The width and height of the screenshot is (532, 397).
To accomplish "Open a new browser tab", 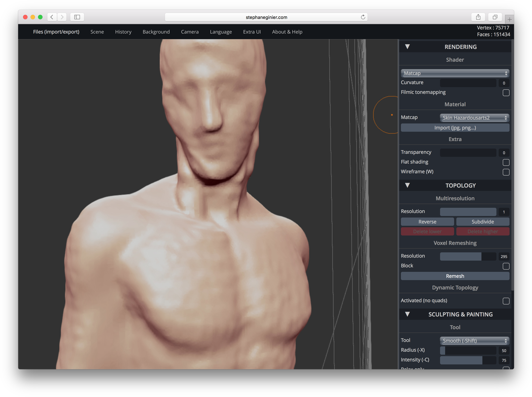I will (509, 19).
